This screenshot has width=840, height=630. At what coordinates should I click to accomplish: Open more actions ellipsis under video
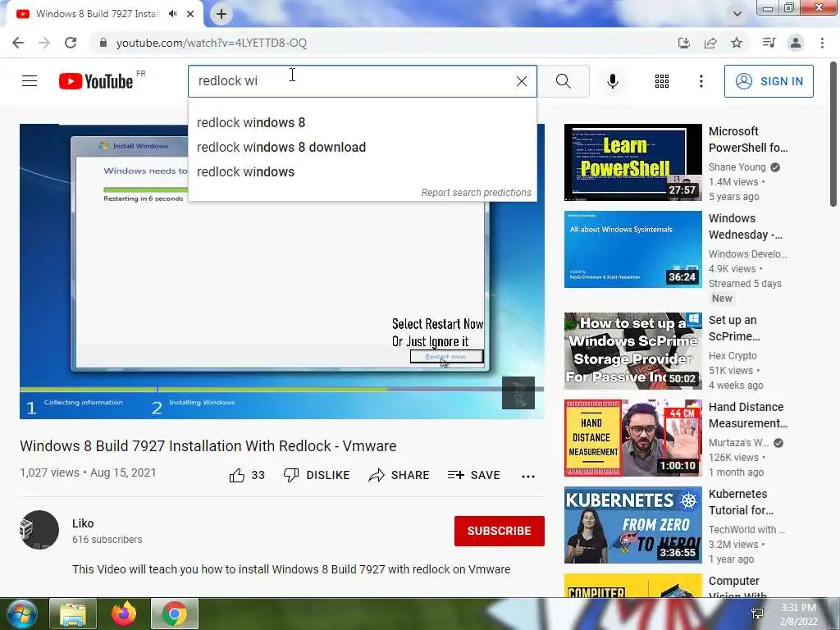(x=528, y=477)
